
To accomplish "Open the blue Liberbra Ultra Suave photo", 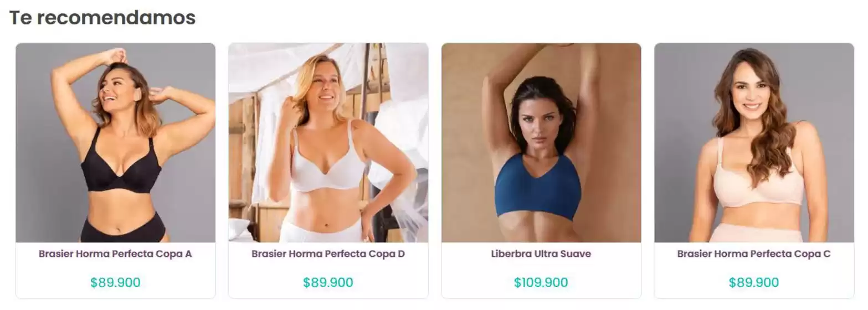I will point(541,143).
